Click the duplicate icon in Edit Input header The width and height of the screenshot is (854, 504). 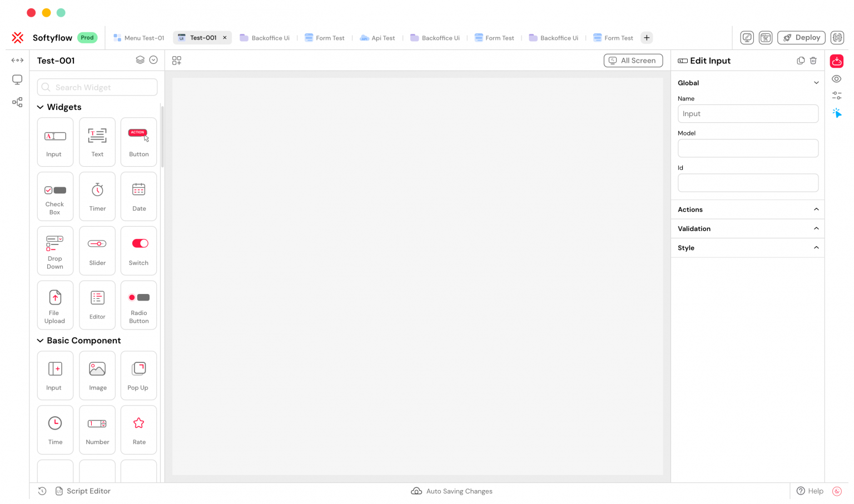tap(801, 60)
